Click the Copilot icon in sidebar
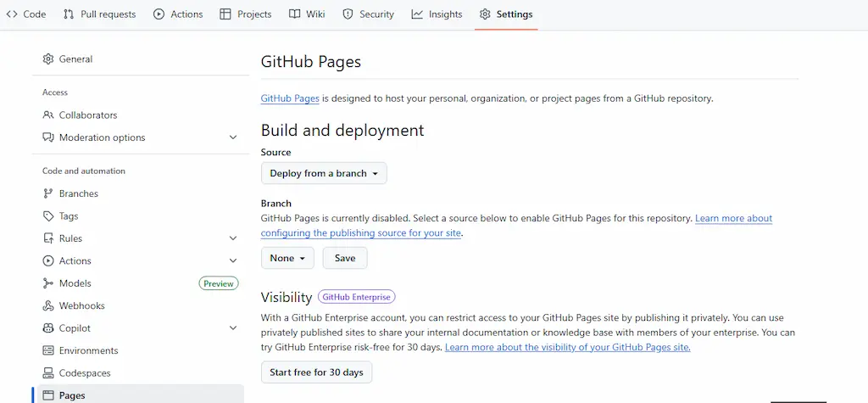 [48, 328]
